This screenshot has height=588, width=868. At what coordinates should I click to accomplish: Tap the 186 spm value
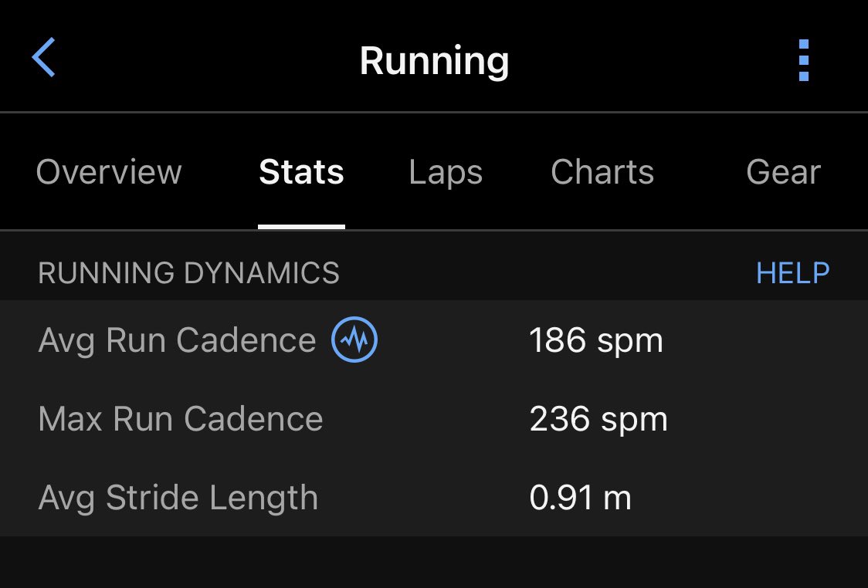(595, 340)
